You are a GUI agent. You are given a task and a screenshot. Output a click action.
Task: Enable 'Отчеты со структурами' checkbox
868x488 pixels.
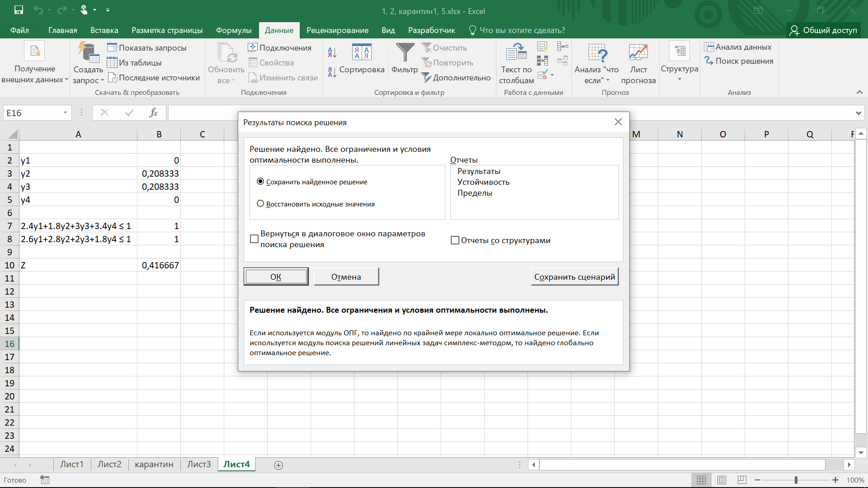(x=455, y=240)
